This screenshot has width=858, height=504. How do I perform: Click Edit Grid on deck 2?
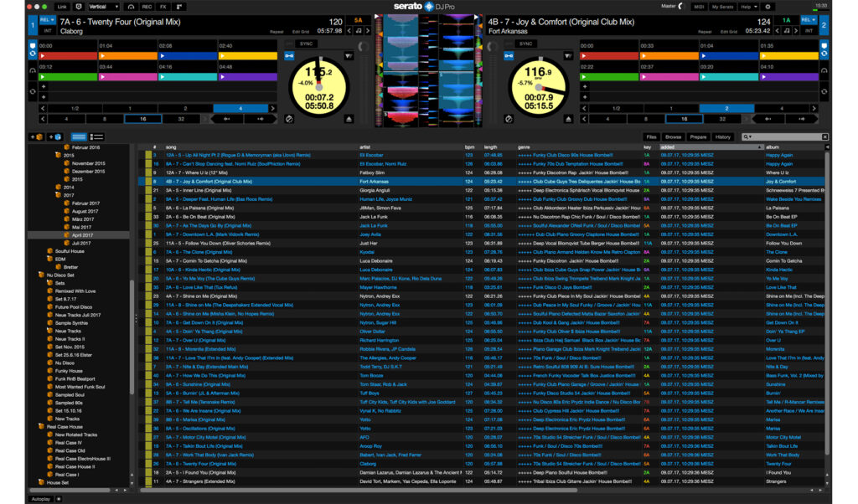point(729,32)
